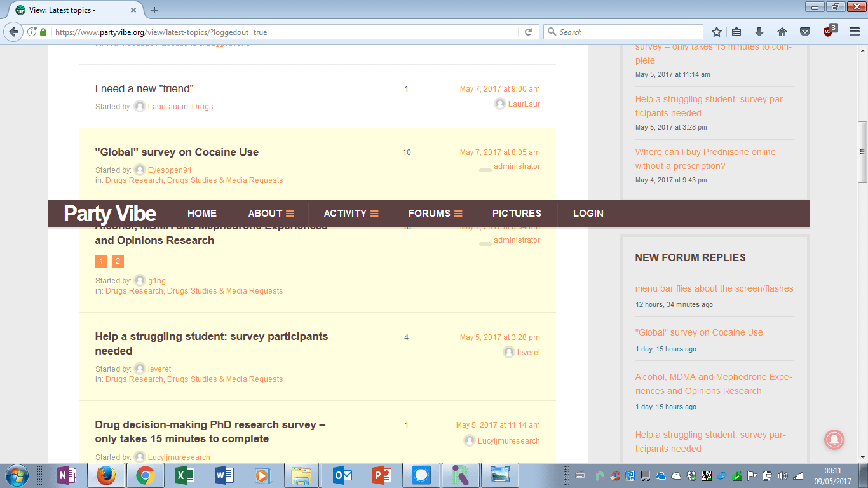Open the Drugs forum link

202,107
